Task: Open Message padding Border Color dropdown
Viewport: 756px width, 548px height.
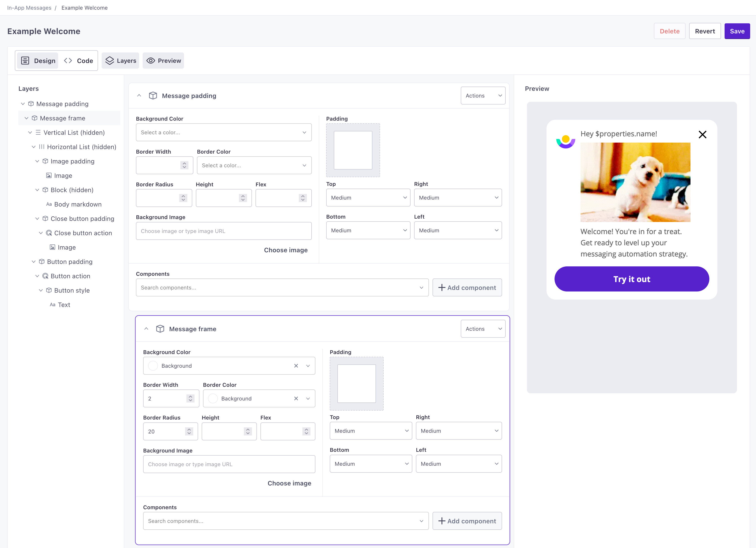Action: 254,165
